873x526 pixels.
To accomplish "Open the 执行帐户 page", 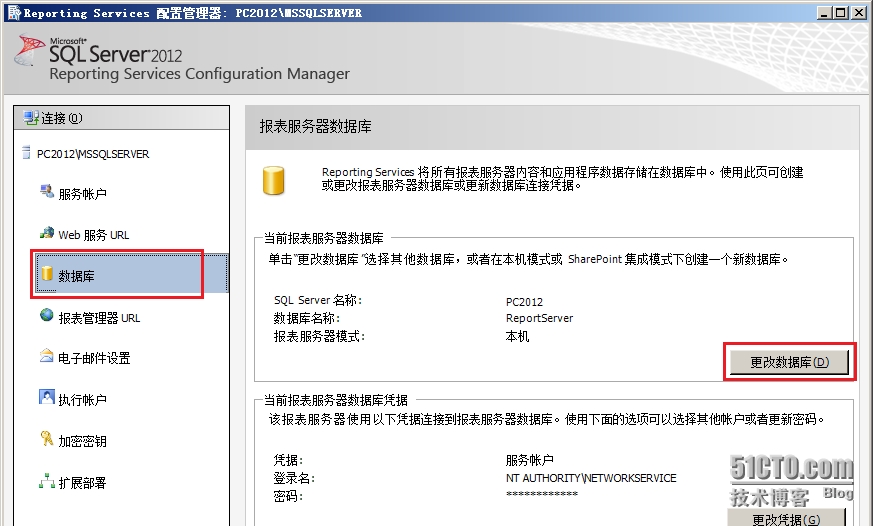I will (x=82, y=400).
